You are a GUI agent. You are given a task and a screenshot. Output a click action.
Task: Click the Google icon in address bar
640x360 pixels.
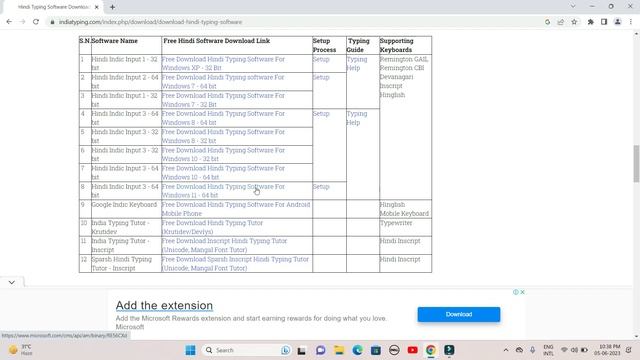pyautogui.click(x=547, y=22)
